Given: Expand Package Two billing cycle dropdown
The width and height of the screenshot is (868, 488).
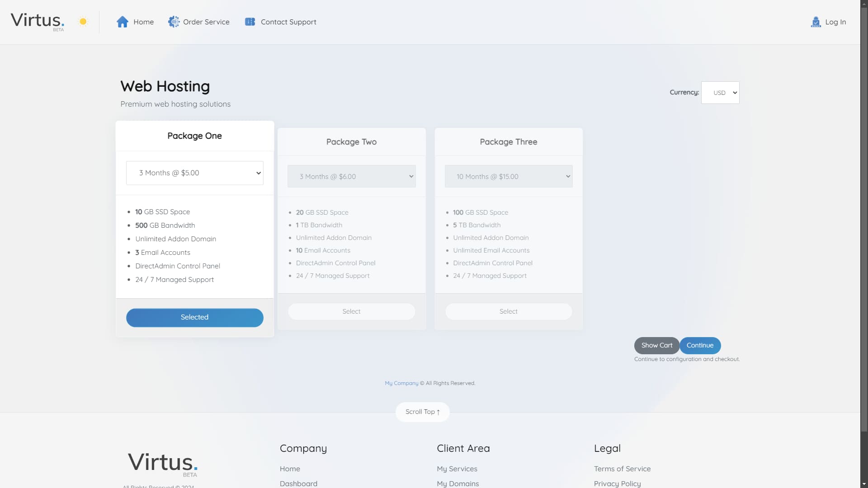Looking at the screenshot, I should tap(352, 176).
